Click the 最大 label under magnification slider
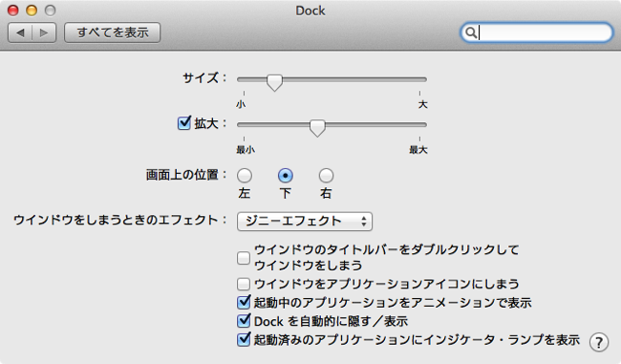The height and width of the screenshot is (364, 621). coord(418,150)
